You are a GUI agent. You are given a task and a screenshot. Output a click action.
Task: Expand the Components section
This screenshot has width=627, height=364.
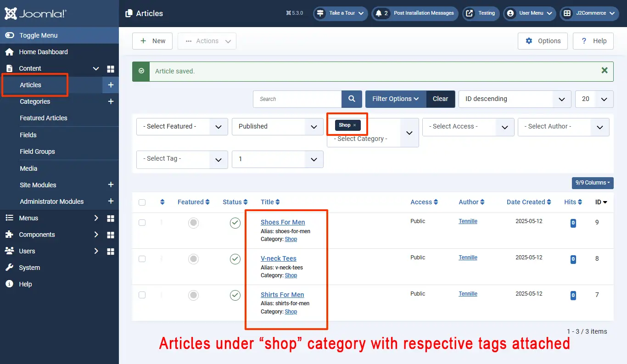[x=96, y=235]
